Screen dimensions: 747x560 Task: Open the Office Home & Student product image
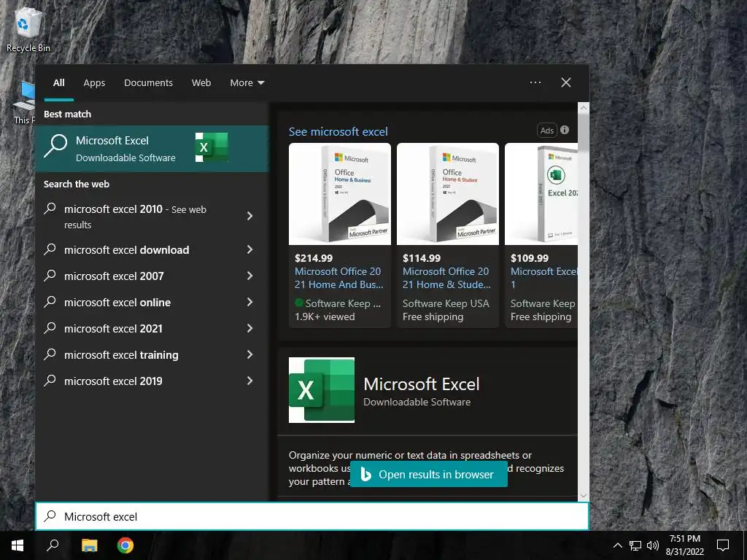(x=448, y=194)
